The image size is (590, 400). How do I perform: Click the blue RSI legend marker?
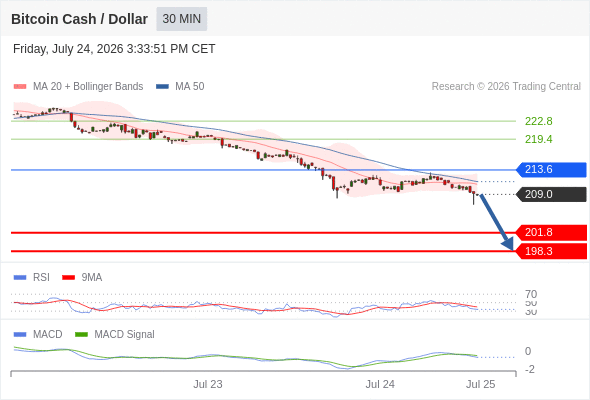(x=20, y=278)
